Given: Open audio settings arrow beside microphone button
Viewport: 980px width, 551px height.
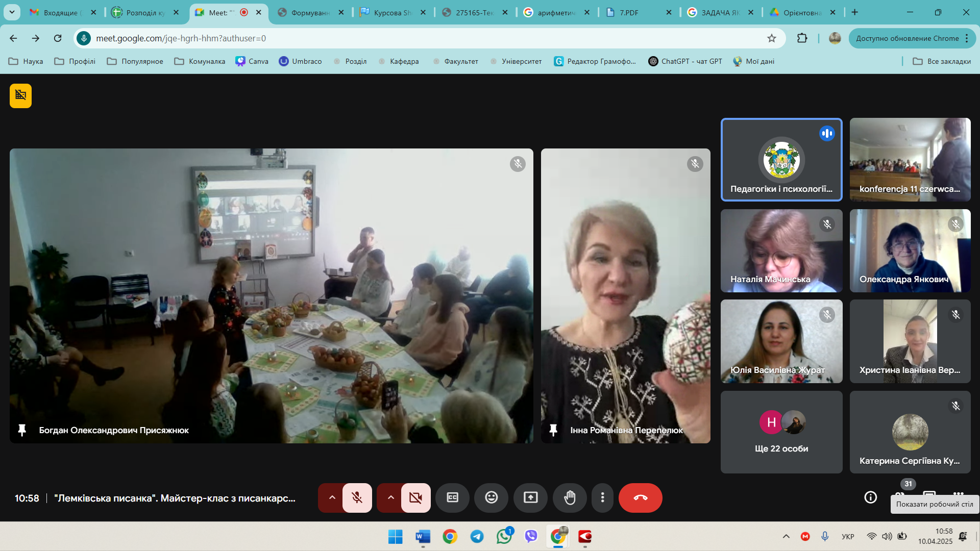Looking at the screenshot, I should 332,497.
